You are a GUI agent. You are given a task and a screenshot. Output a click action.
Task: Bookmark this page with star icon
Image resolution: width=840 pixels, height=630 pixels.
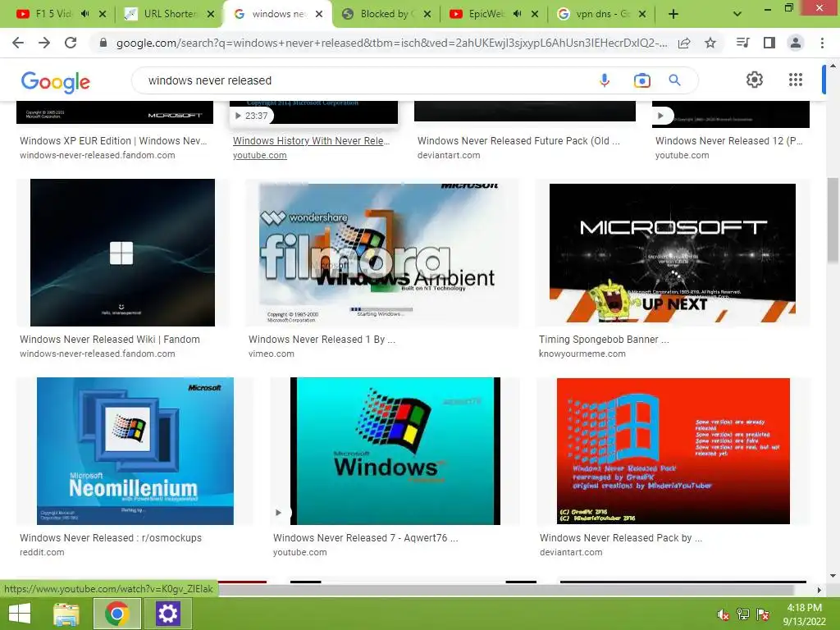[x=710, y=43]
